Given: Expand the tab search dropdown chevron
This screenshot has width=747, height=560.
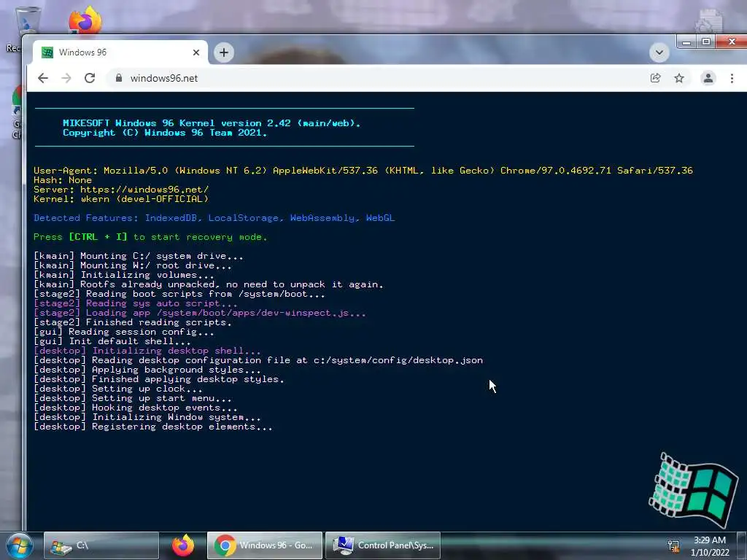Looking at the screenshot, I should click(x=659, y=52).
